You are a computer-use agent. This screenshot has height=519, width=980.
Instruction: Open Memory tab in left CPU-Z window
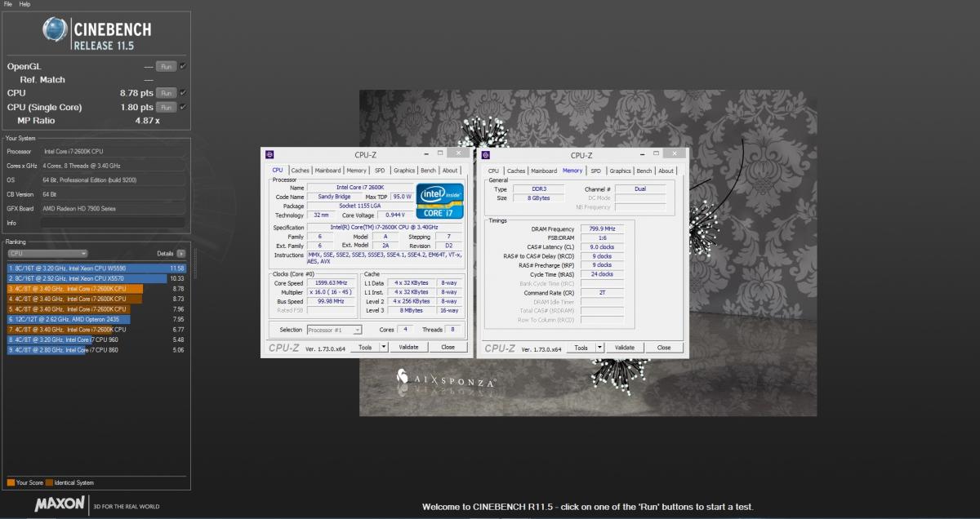356,171
